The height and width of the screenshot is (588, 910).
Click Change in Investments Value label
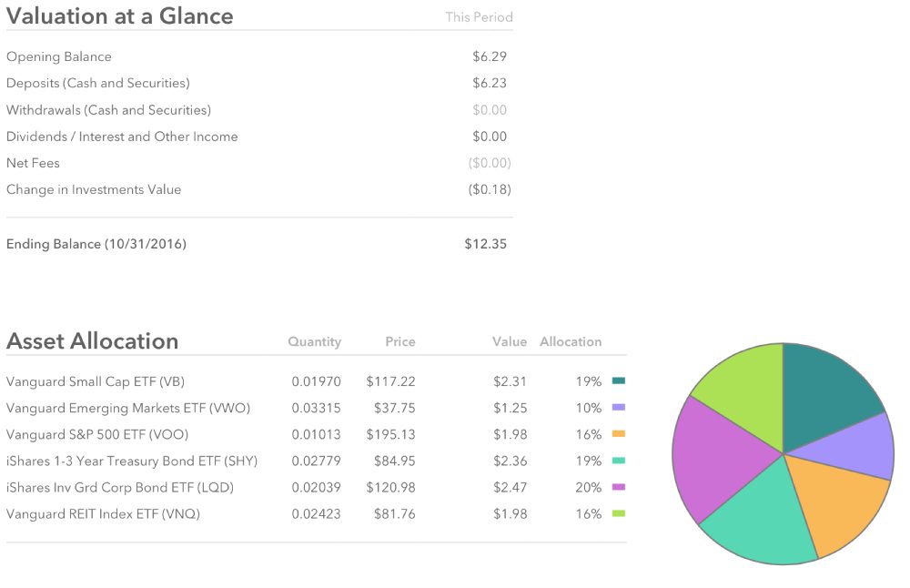point(94,190)
